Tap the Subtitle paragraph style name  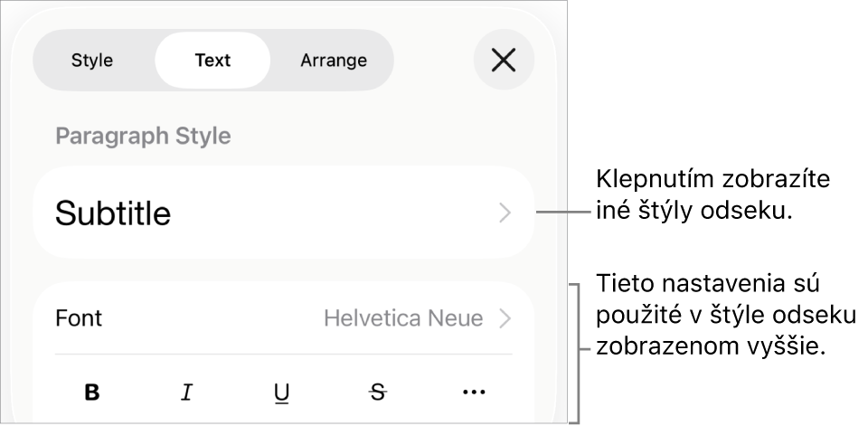pos(113,213)
